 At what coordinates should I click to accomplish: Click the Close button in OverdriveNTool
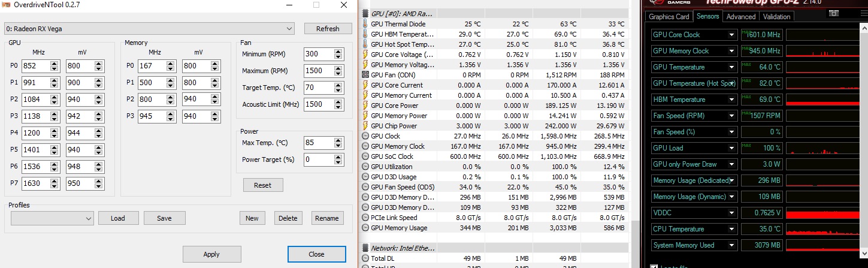[316, 254]
